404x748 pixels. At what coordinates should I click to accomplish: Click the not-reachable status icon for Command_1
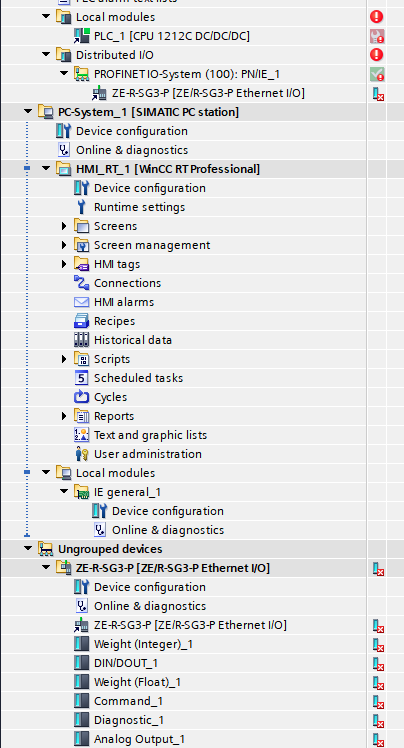pyautogui.click(x=378, y=701)
